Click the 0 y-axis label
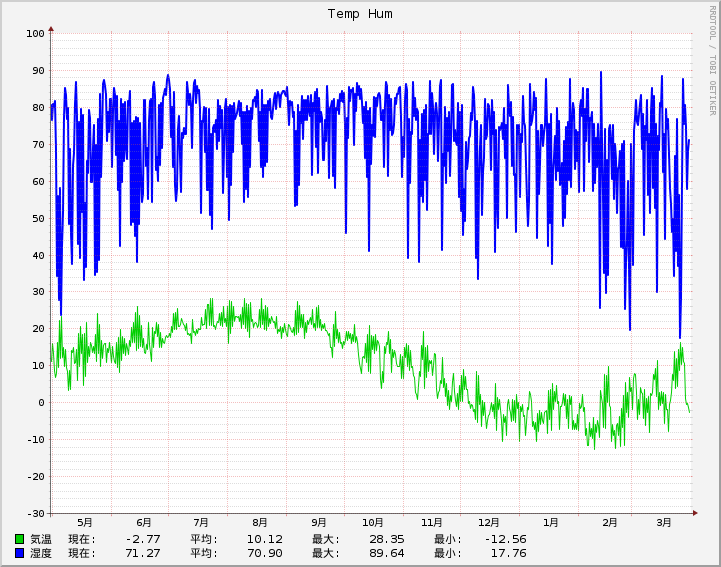Screen dimensions: 721x567 click(x=42, y=403)
